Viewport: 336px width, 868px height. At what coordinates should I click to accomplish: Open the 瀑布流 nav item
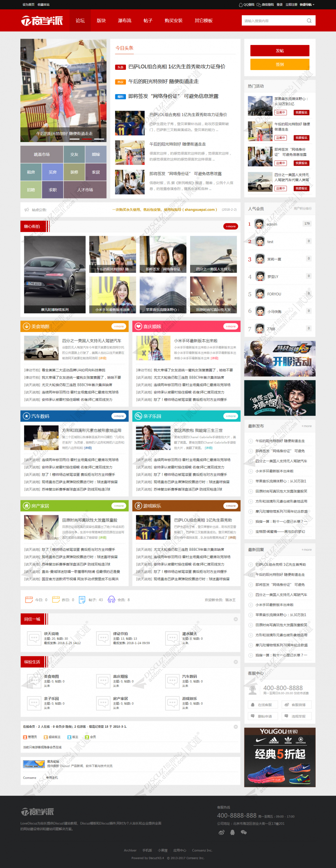click(124, 21)
